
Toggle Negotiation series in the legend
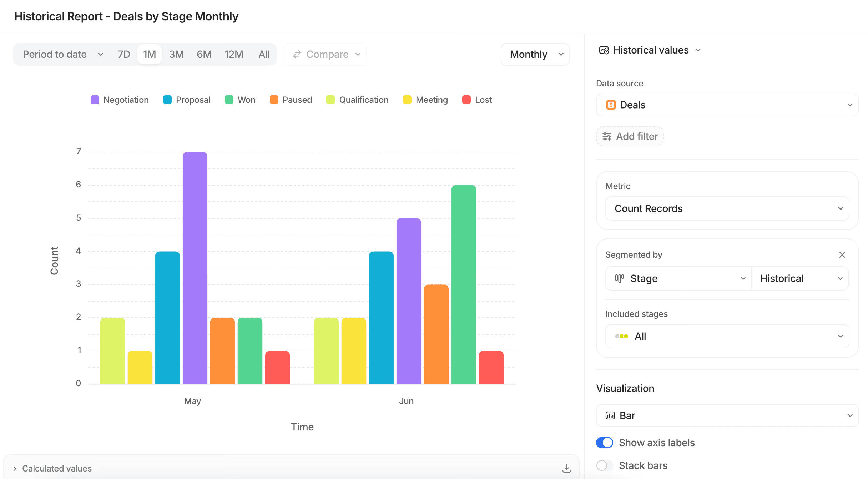120,100
